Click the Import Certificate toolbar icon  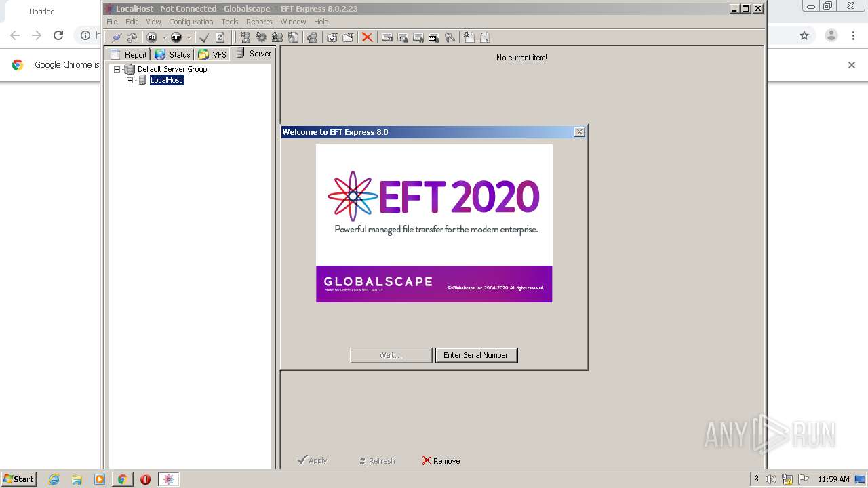403,37
